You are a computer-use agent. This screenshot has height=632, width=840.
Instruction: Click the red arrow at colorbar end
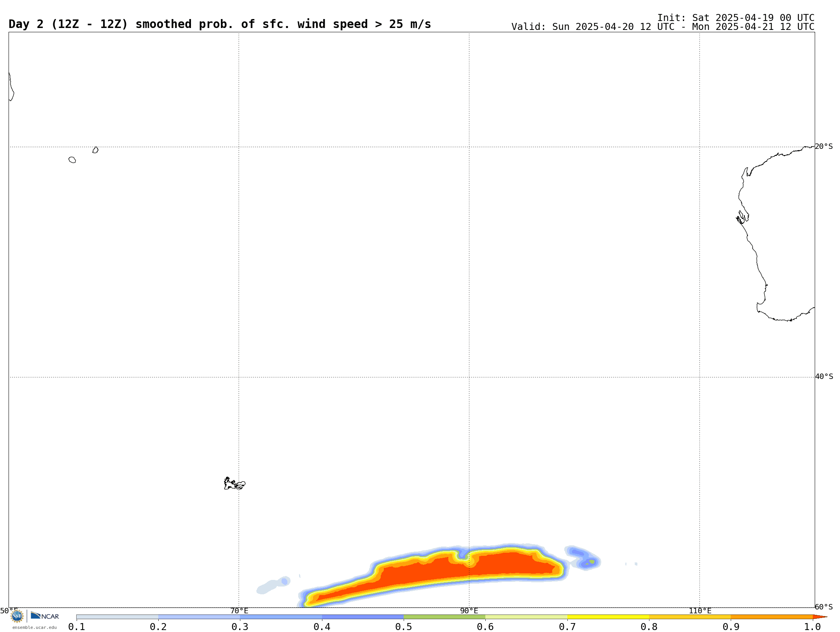820,617
